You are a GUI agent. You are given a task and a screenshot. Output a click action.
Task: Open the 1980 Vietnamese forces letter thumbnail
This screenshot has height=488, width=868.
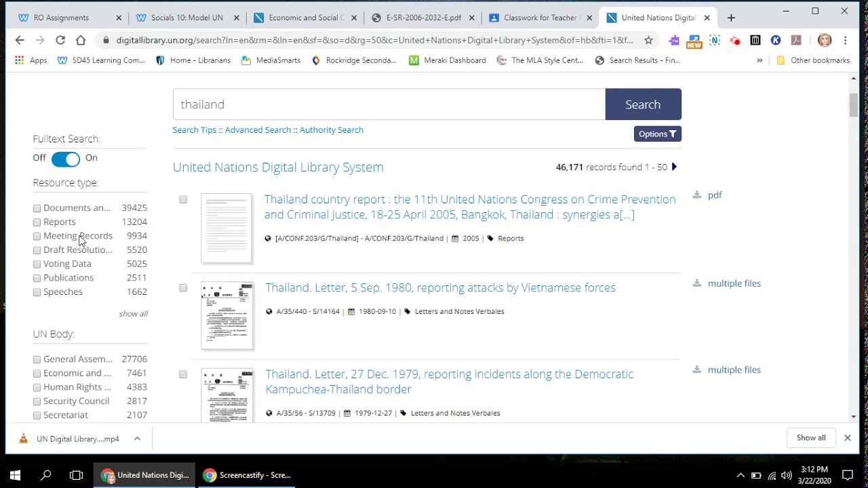pos(226,316)
